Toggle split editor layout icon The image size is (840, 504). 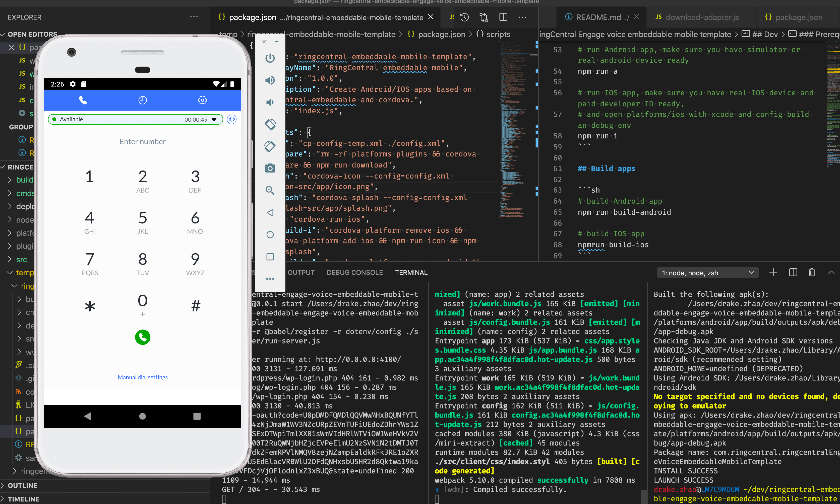point(503,17)
